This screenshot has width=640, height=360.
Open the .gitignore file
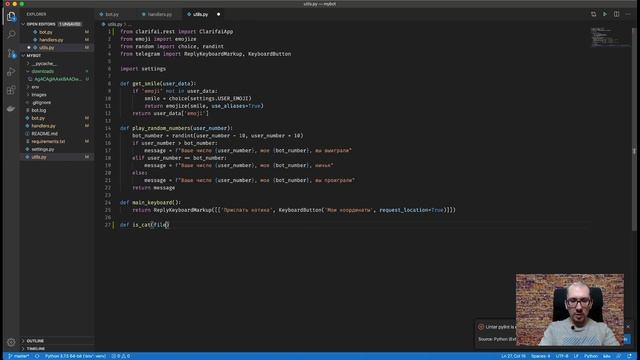(x=41, y=102)
